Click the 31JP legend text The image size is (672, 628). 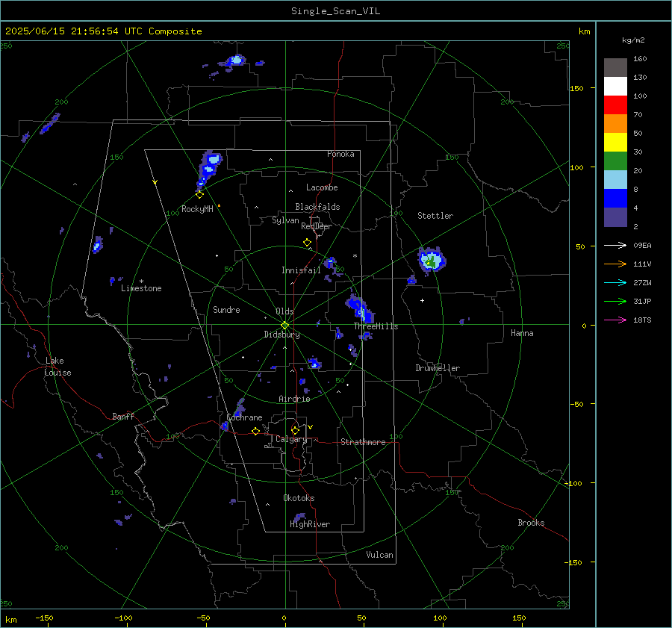[642, 302]
